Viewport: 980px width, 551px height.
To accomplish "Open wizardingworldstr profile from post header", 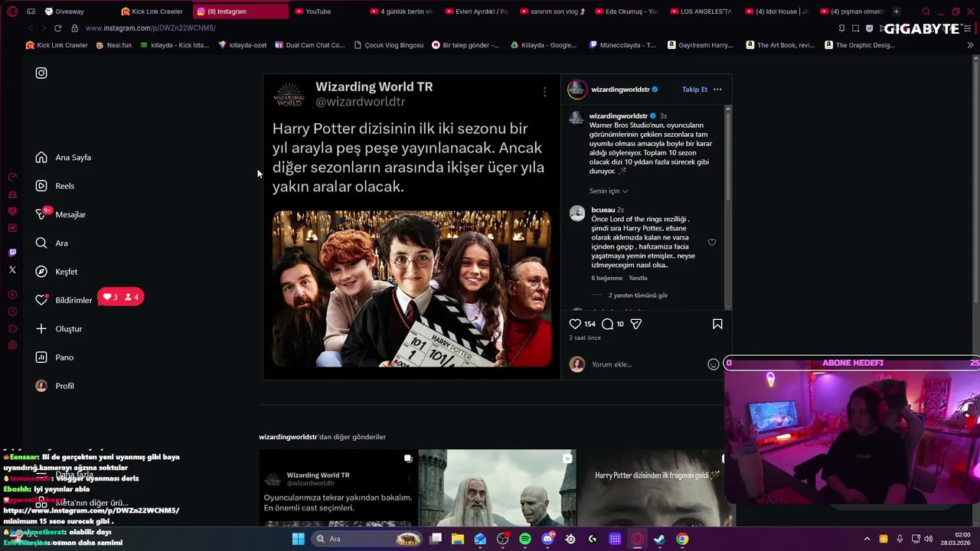I will 620,90.
